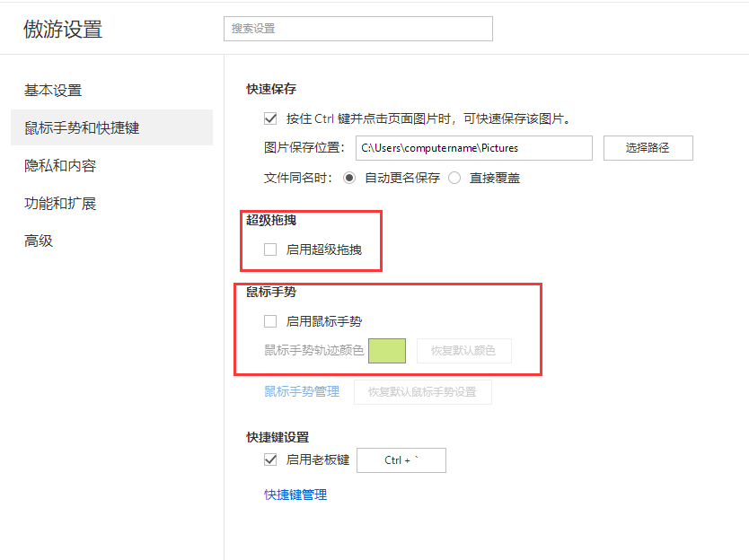Open the green gesture trail color swatch
Viewport: 749px width, 560px height.
pos(387,350)
